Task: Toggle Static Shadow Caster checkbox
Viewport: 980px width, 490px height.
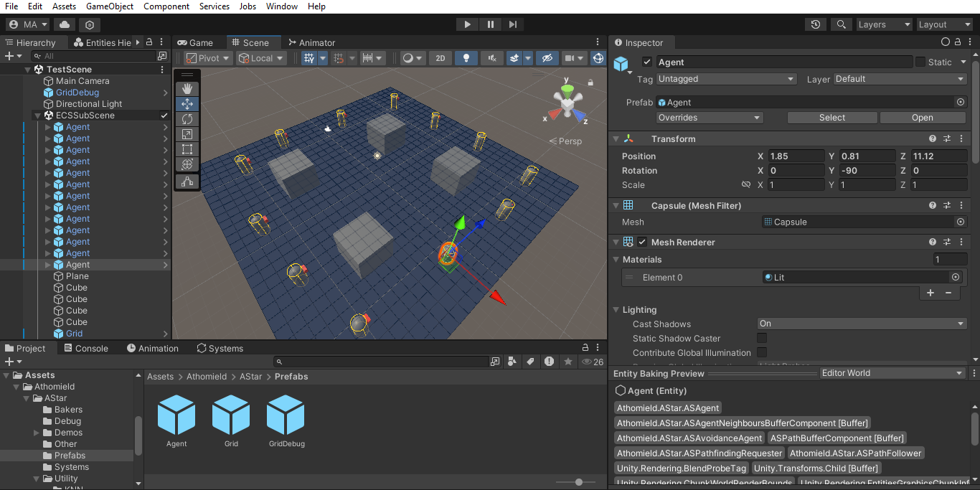Action: click(762, 338)
